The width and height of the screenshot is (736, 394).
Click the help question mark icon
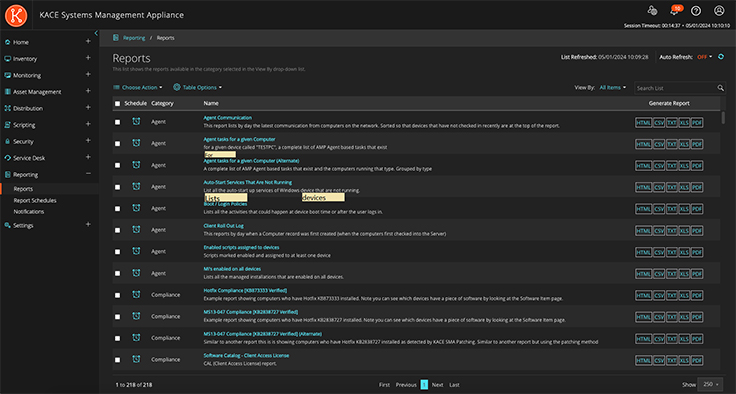click(696, 11)
